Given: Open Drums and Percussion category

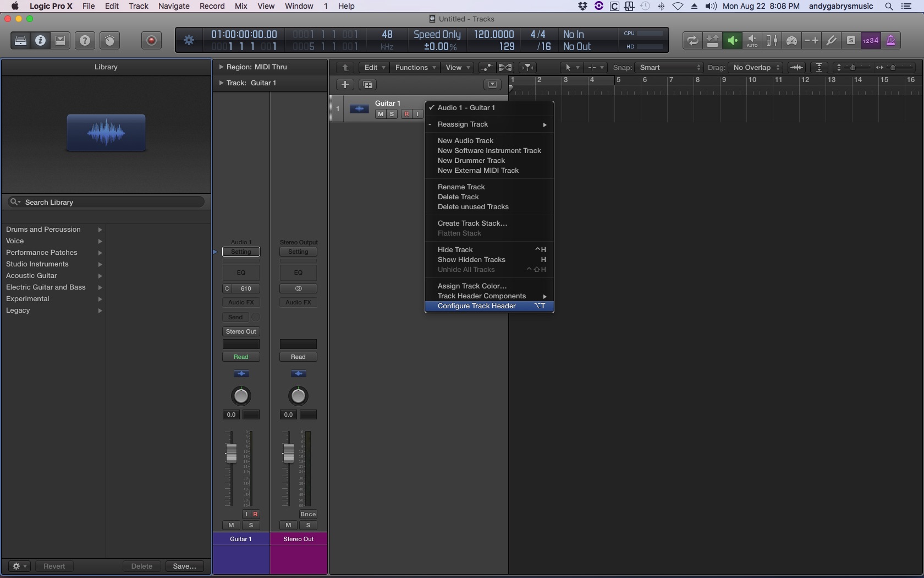Looking at the screenshot, I should [x=53, y=230].
